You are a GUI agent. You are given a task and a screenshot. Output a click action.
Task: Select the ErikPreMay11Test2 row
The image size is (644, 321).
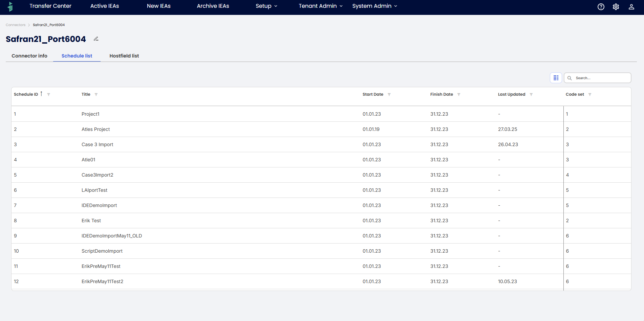321,281
